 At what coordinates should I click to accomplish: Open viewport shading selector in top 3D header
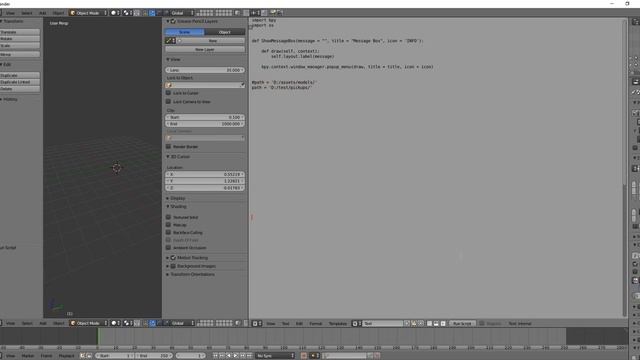(115, 13)
